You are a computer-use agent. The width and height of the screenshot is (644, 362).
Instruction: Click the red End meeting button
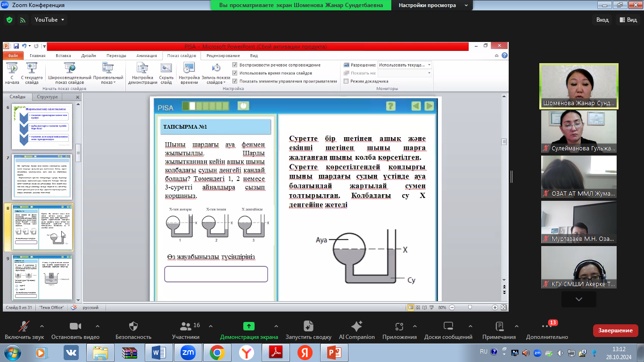(615, 330)
